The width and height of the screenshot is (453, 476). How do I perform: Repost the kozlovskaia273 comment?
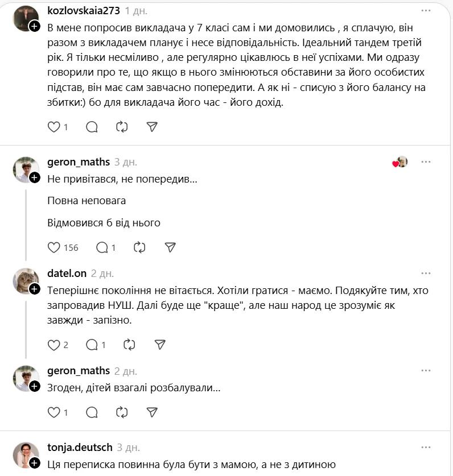(122, 127)
